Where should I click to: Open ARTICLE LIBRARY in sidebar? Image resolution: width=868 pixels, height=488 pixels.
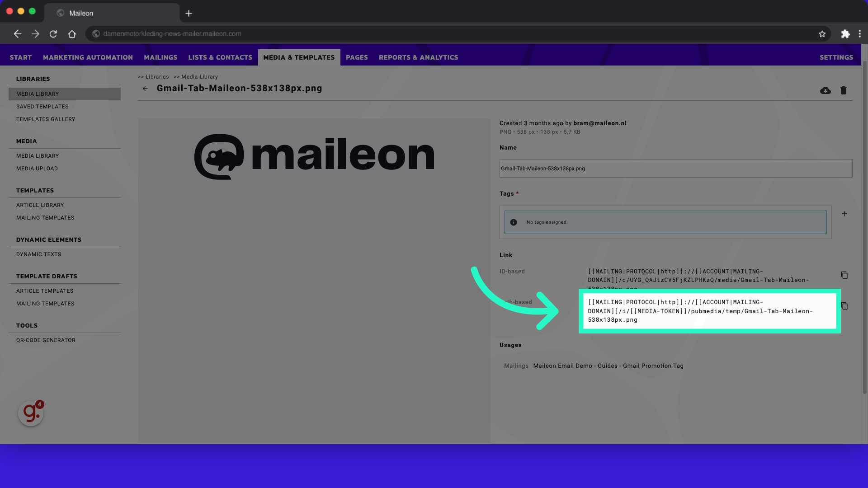coord(40,205)
